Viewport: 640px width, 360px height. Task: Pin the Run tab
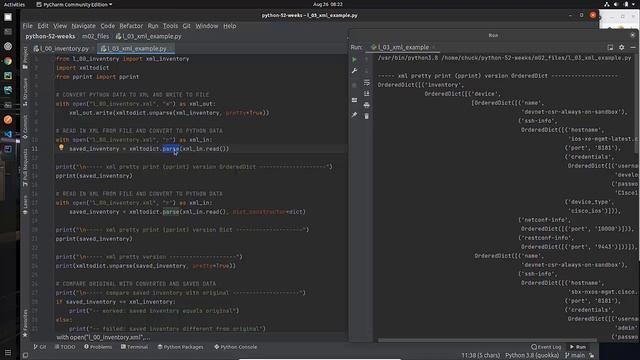click(354, 115)
